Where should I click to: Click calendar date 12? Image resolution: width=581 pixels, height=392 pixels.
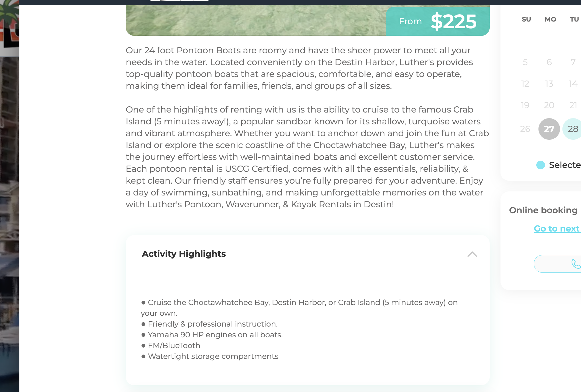coord(525,84)
